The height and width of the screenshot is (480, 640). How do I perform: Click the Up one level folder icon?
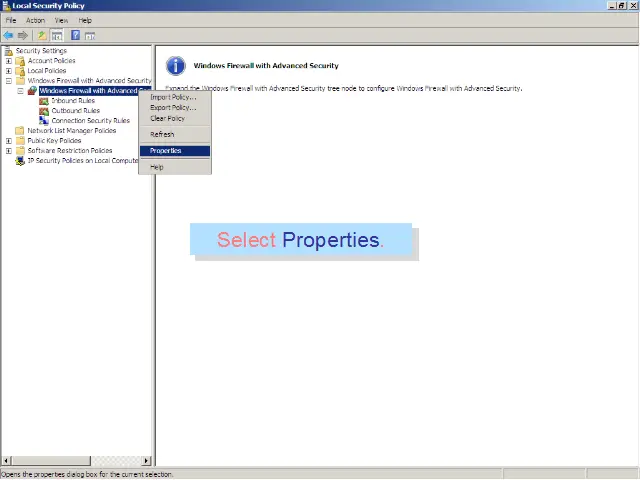tap(42, 36)
